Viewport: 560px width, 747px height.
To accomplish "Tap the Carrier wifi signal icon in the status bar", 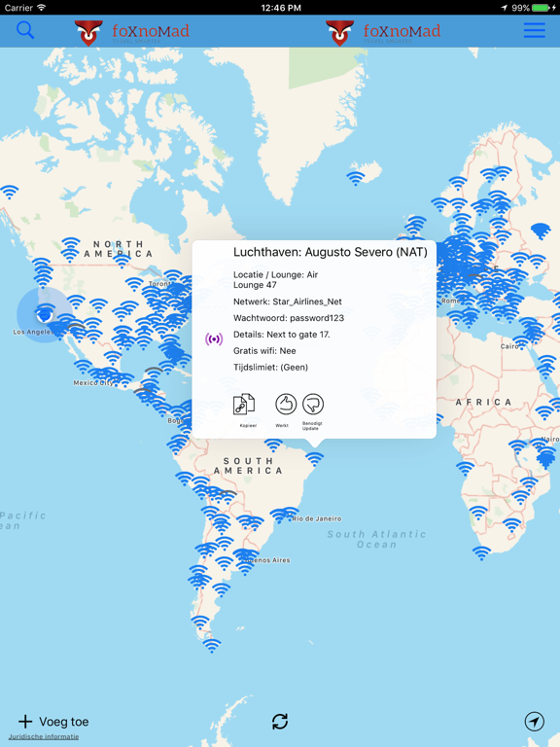I will [x=42, y=8].
